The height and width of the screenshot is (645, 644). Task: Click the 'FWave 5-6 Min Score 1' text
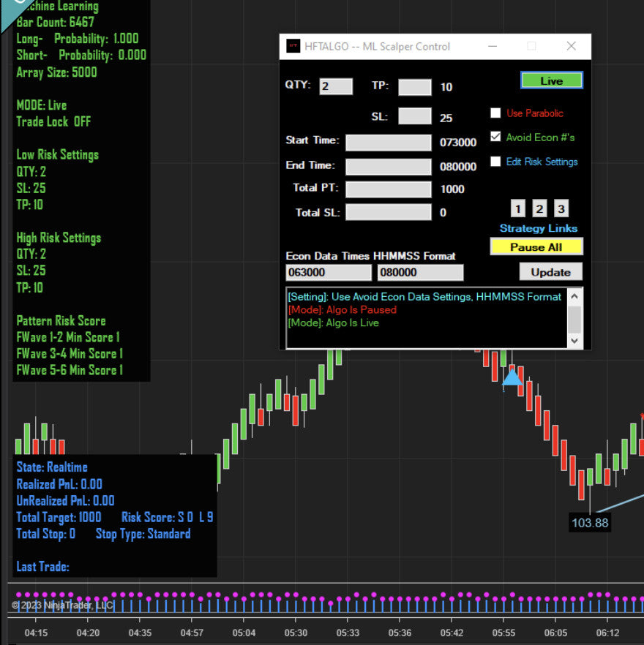coord(70,370)
